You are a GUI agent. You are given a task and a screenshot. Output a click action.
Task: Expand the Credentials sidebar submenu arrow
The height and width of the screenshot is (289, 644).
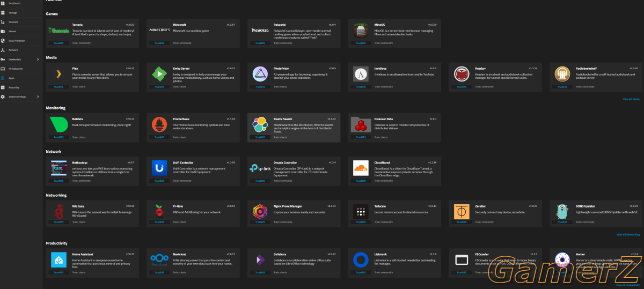pyautogui.click(x=38, y=59)
